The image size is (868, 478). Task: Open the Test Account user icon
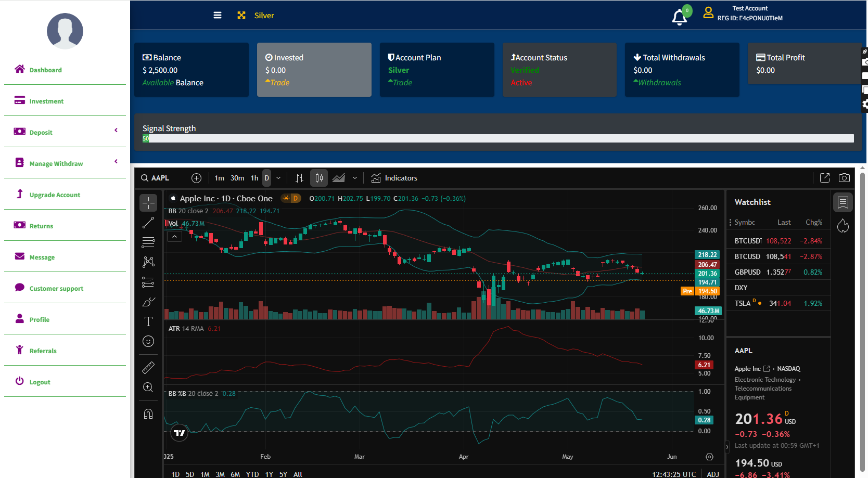coord(708,12)
